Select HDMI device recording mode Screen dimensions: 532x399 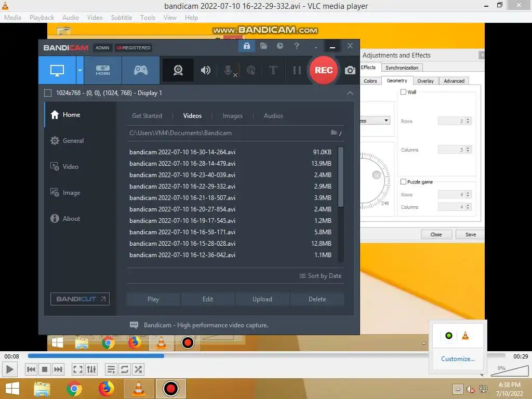tap(103, 70)
